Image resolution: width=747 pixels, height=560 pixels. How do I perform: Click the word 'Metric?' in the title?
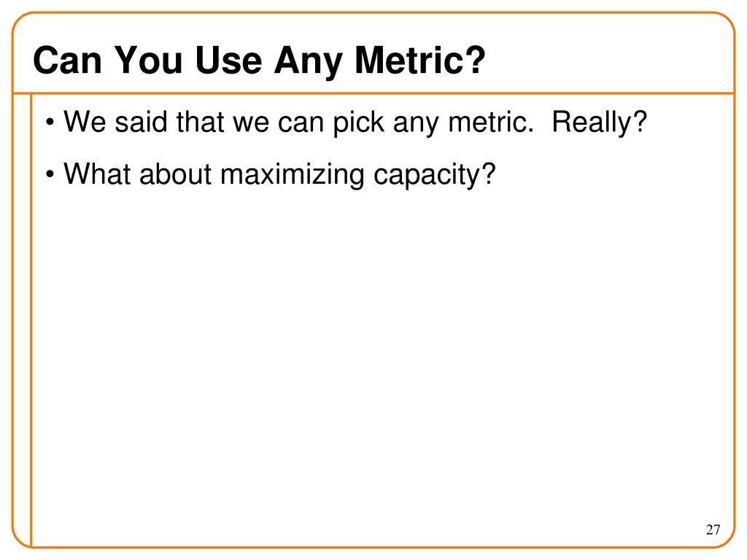tap(420, 60)
